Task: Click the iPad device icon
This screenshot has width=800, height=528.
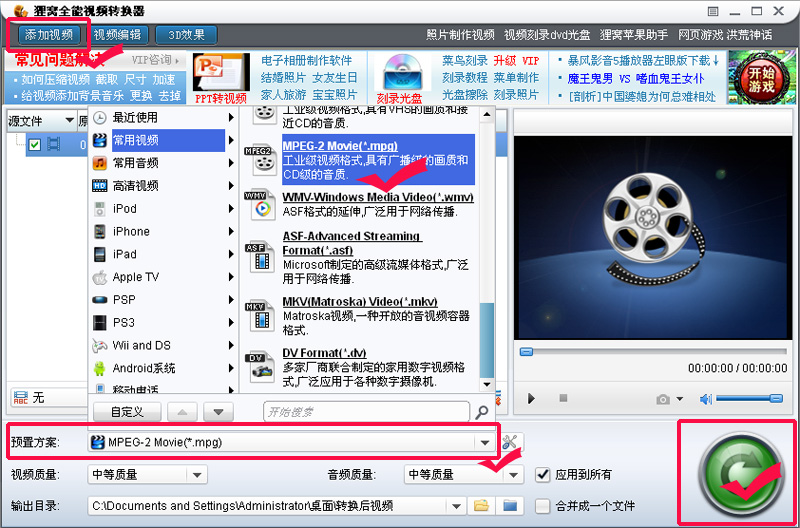Action: pyautogui.click(x=99, y=254)
